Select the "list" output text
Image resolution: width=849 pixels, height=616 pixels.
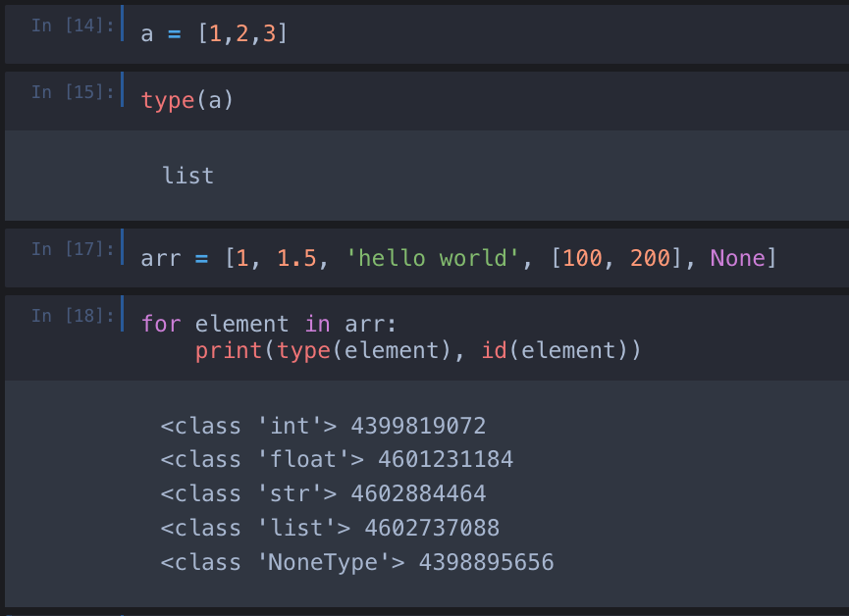187,176
